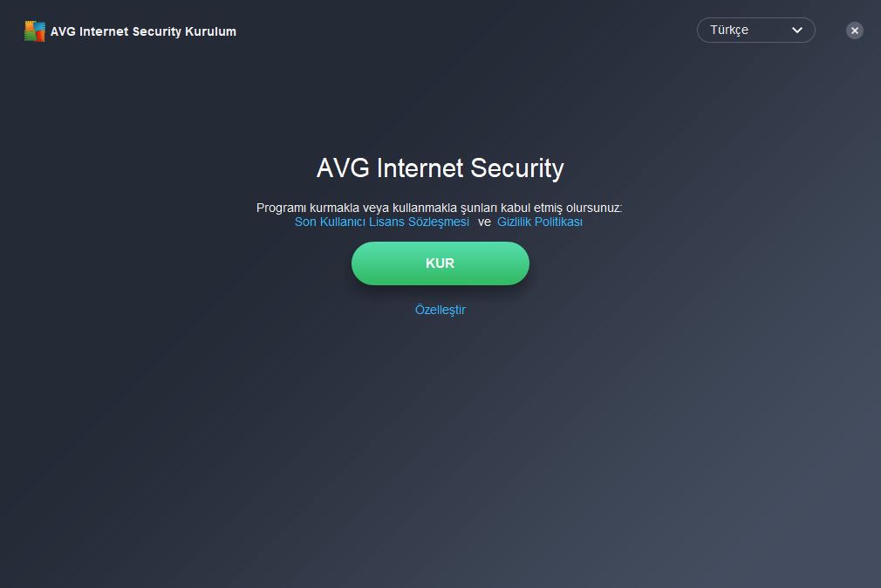The width and height of the screenshot is (881, 588).
Task: Click the word 've' between the links
Action: click(484, 222)
